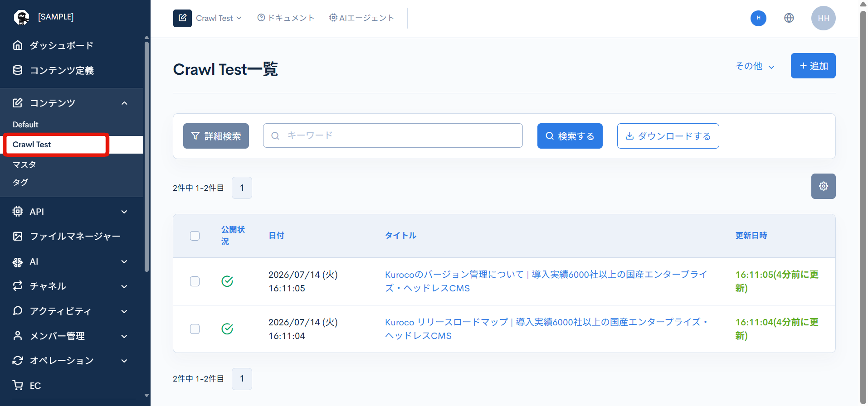Click the キーワード search input field
The image size is (868, 406).
tap(393, 135)
